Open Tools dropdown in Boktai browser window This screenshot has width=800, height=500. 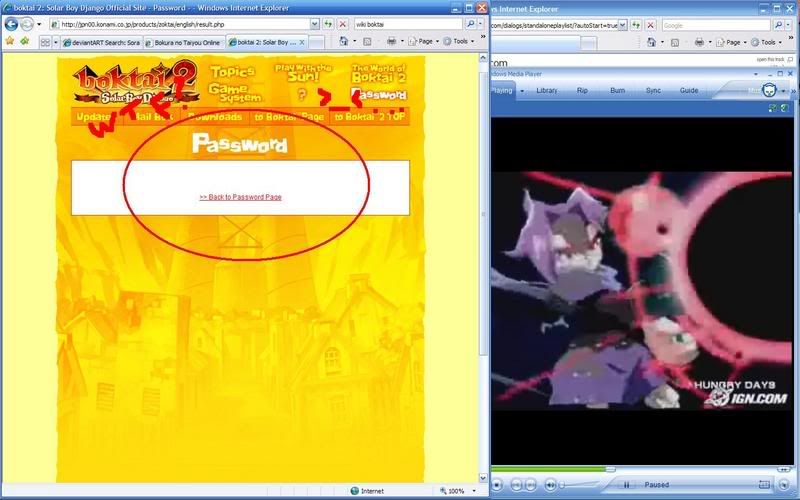(460, 42)
